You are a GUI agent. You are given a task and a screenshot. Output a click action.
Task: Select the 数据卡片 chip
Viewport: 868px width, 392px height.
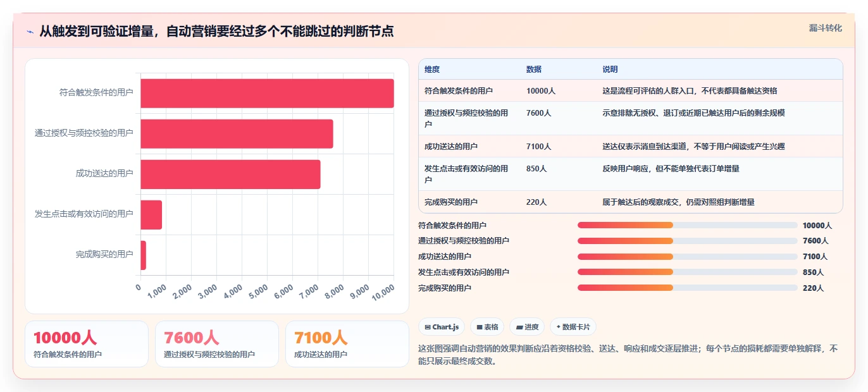click(x=573, y=327)
